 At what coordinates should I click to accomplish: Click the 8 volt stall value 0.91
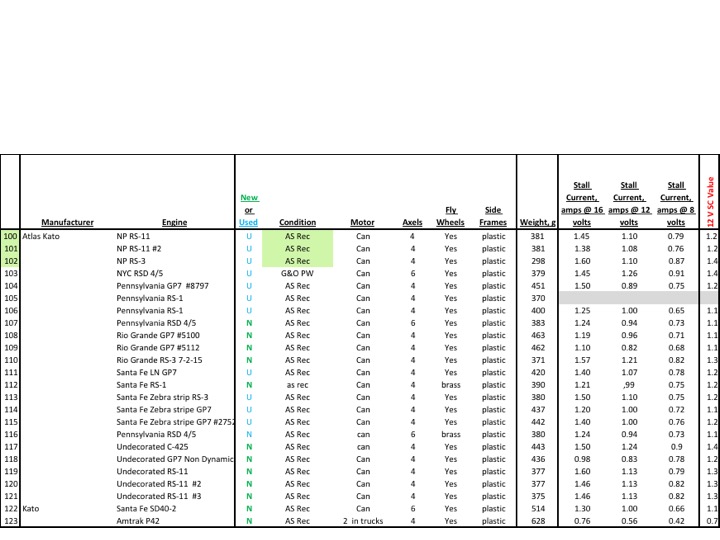tap(676, 273)
